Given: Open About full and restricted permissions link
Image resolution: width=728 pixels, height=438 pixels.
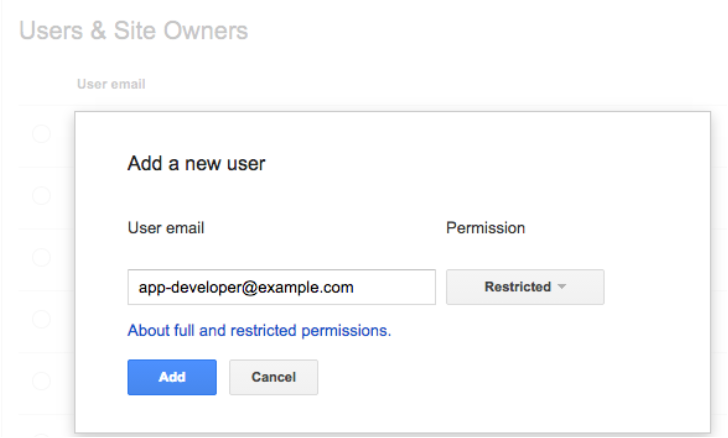Looking at the screenshot, I should click(x=259, y=330).
